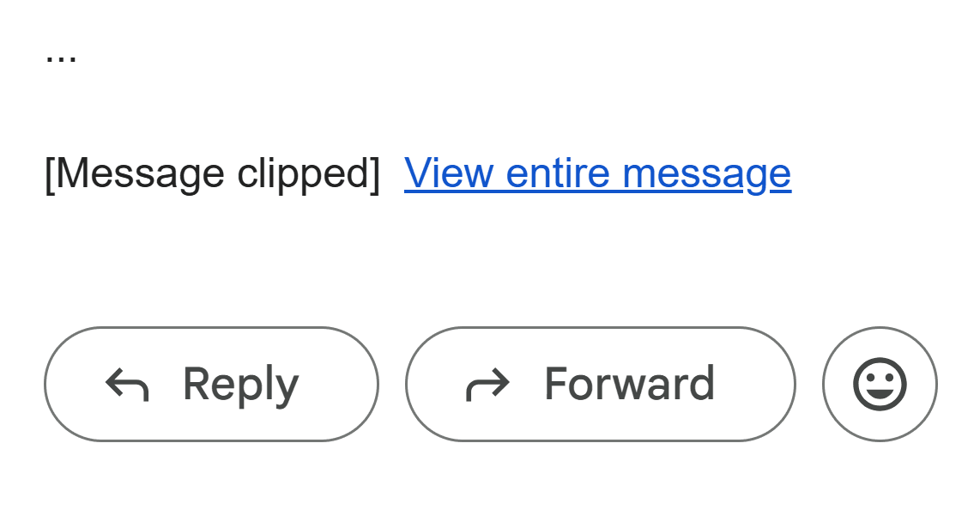Forward this email
Image resolution: width=980 pixels, height=516 pixels.
tap(601, 383)
